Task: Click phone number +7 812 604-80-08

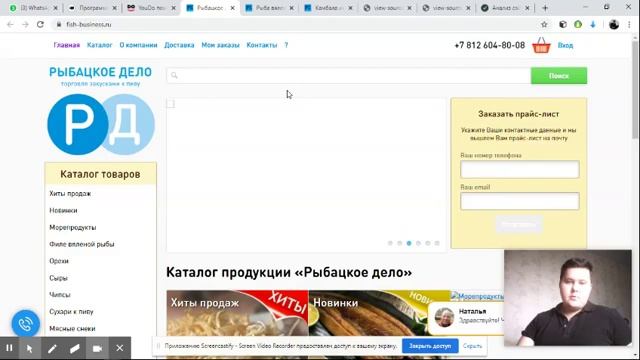Action: pyautogui.click(x=490, y=45)
